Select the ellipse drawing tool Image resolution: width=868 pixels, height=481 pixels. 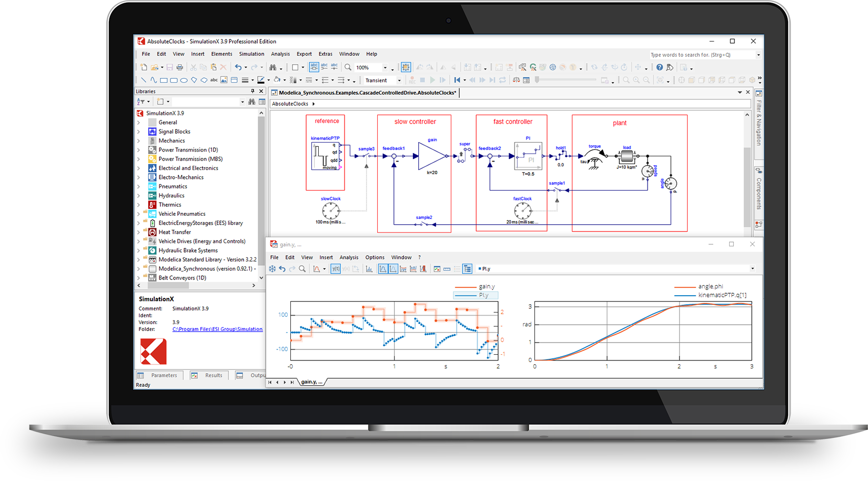tap(184, 81)
